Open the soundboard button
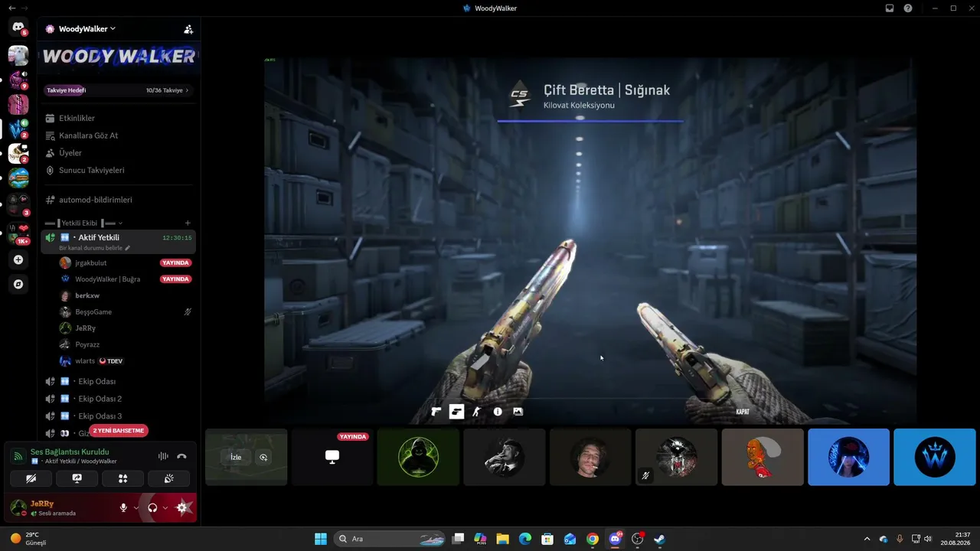This screenshot has width=980, height=551. pyautogui.click(x=168, y=478)
